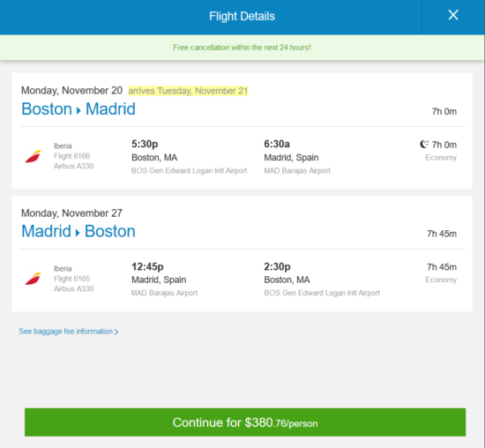485x448 pixels.
Task: Click the Monday, November 27 date label
Action: click(x=71, y=213)
